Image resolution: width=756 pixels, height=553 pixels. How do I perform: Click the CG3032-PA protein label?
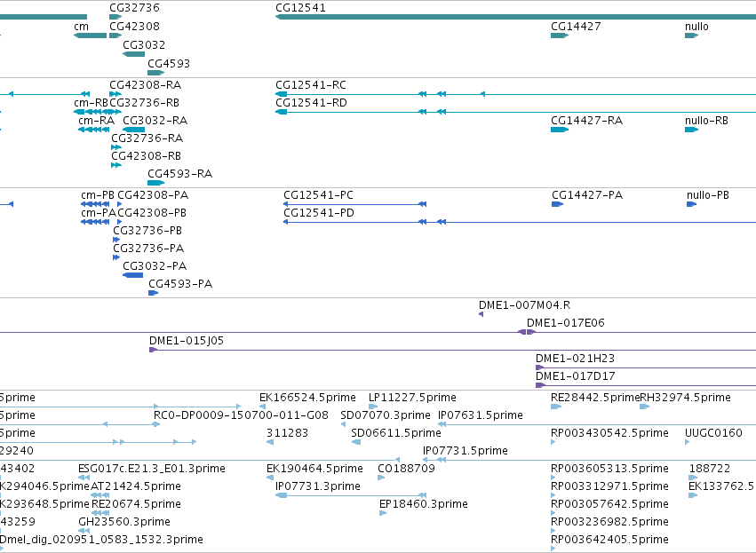155,266
